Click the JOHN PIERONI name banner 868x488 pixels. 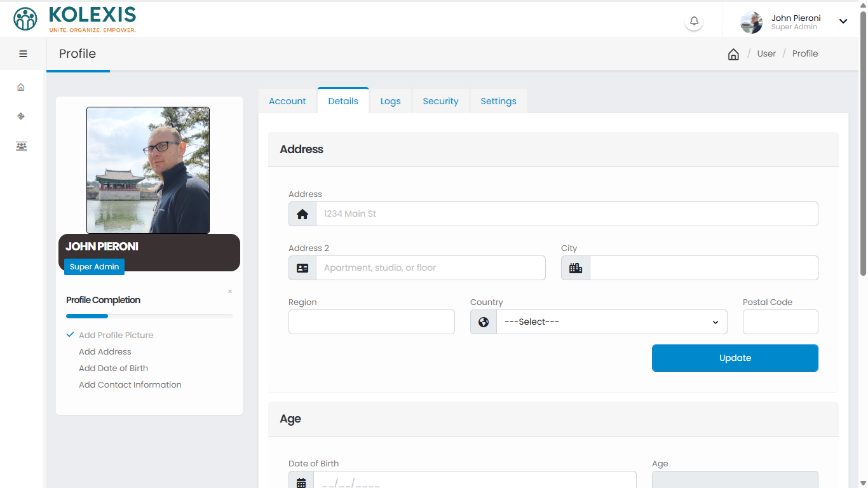149,252
